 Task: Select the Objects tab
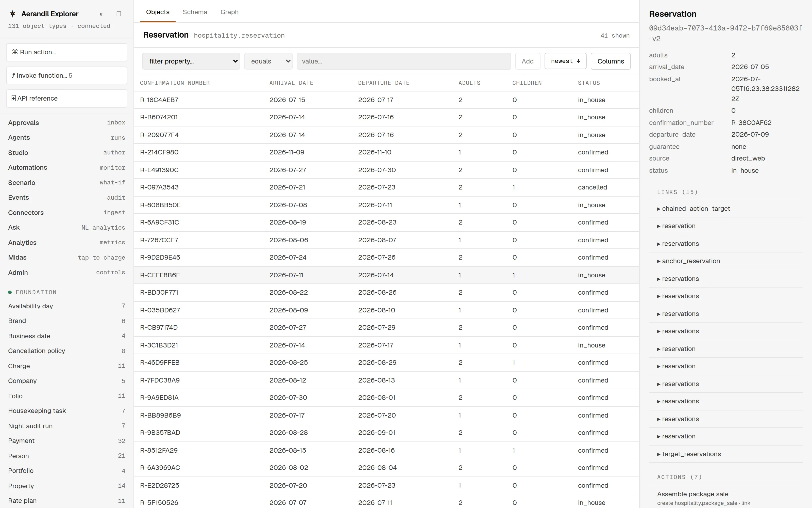[158, 12]
